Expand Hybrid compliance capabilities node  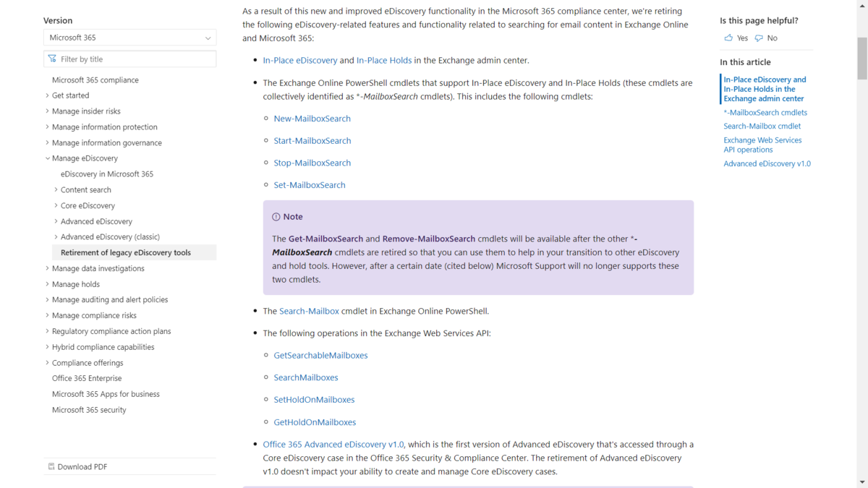pos(48,347)
